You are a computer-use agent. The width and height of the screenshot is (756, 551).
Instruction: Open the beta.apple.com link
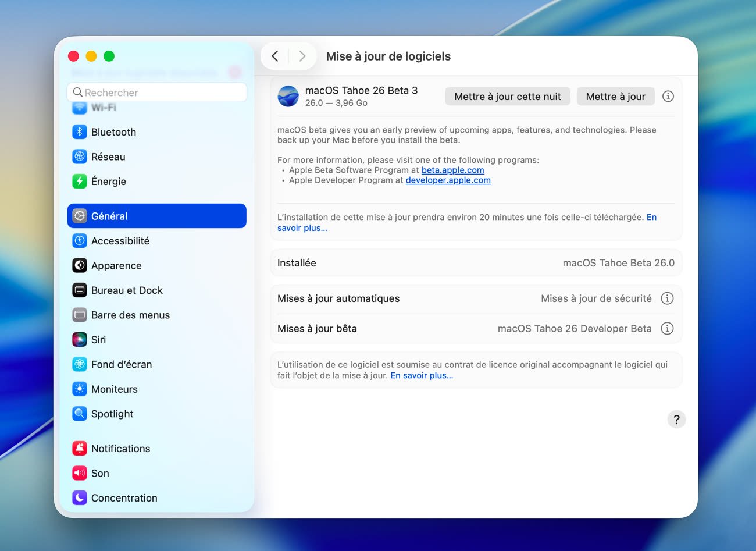tap(452, 170)
